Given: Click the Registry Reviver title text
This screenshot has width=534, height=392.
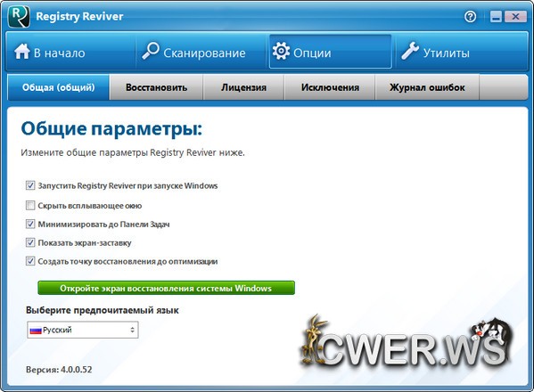Looking at the screenshot, I should [79, 16].
